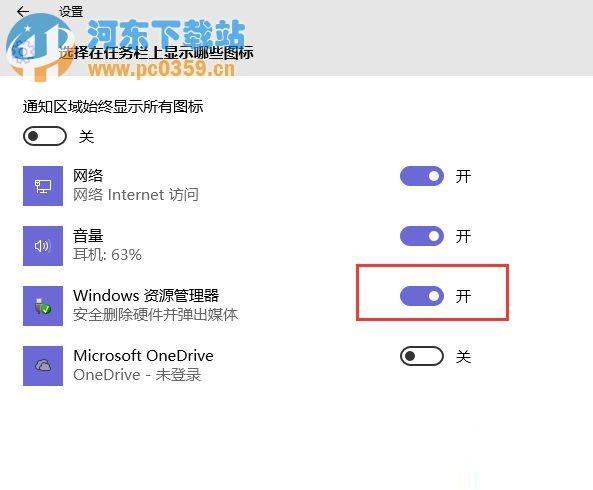This screenshot has height=490, width=593.
Task: Click the Microsoft OneDrive item name
Action: [x=143, y=356]
